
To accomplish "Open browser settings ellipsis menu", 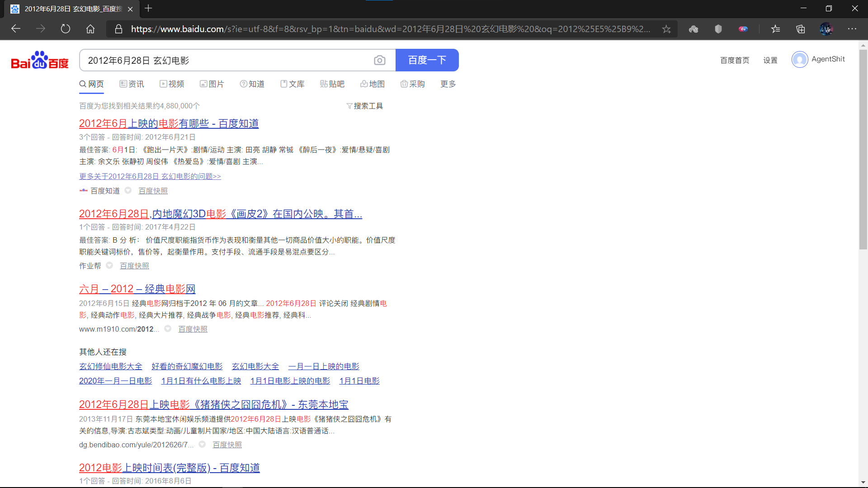I will [x=852, y=29].
